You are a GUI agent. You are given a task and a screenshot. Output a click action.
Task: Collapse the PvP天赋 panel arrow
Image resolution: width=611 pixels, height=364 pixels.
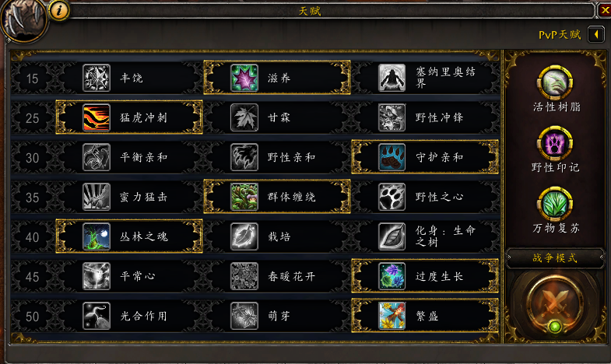[x=596, y=35]
